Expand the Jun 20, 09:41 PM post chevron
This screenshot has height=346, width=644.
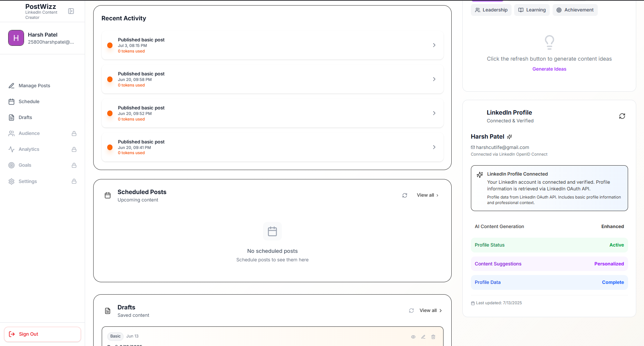tap(434, 147)
